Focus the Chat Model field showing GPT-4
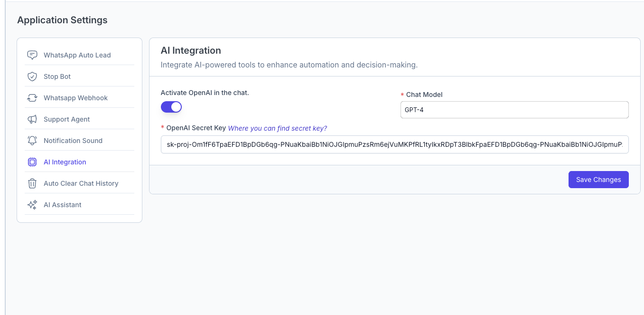This screenshot has width=644, height=315. pos(514,109)
